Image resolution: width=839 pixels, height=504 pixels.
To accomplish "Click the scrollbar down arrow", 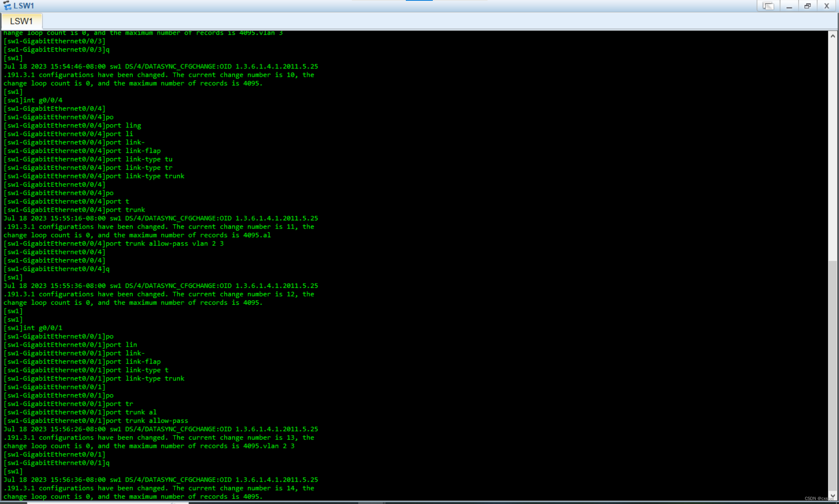I will (x=832, y=496).
